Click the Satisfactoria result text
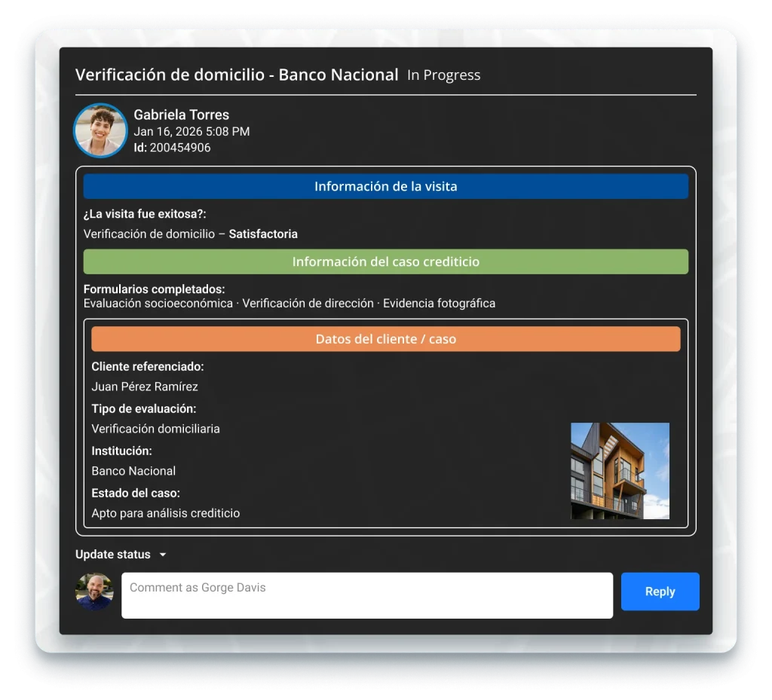 [263, 234]
